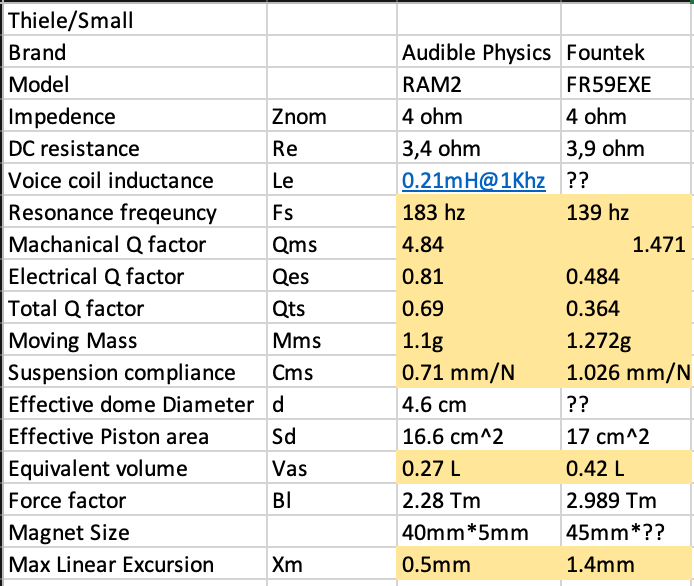Click the FR59EXE model cell

coord(627,84)
